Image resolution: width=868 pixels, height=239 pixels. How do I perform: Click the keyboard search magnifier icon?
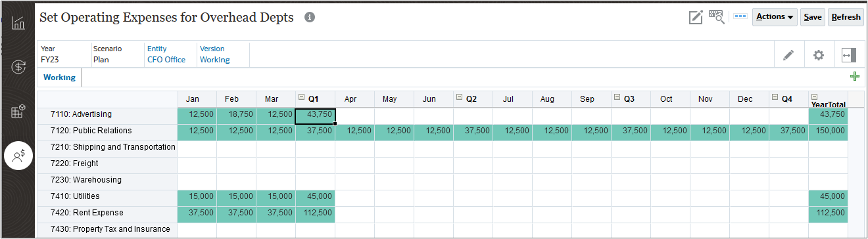click(716, 17)
